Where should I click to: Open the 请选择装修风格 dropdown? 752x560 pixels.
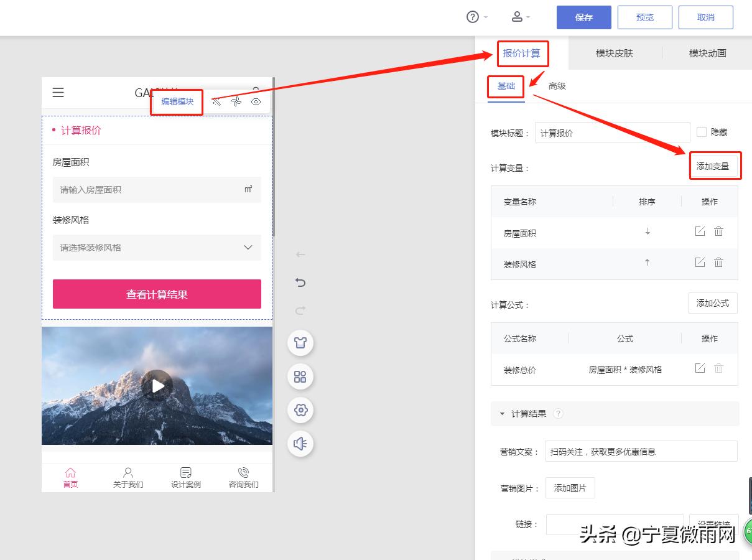click(x=157, y=247)
